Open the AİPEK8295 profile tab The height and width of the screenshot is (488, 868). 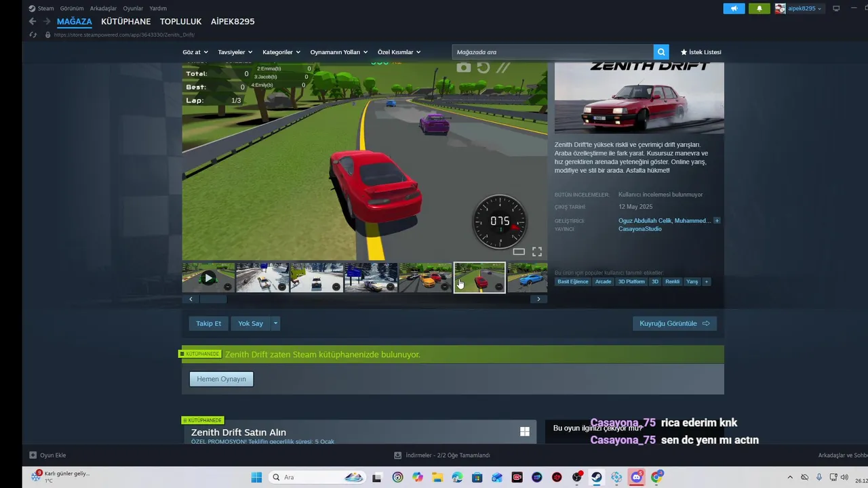[233, 22]
